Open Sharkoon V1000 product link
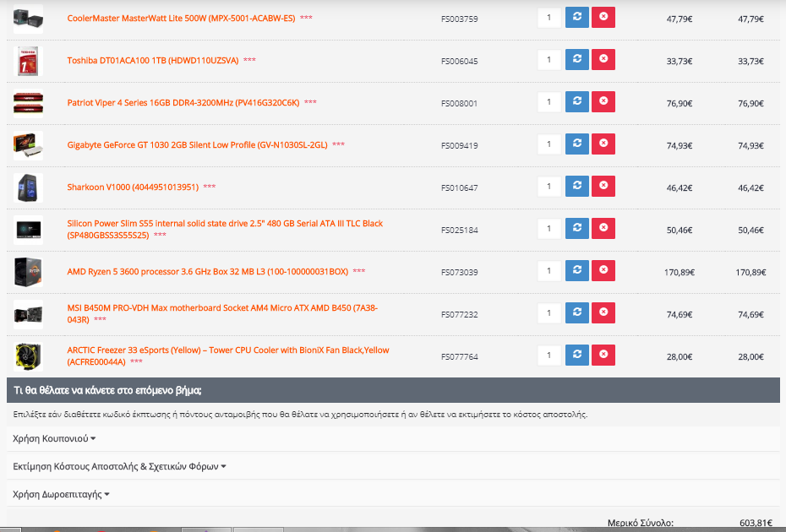Viewport: 786px width, 532px height. pos(133,187)
